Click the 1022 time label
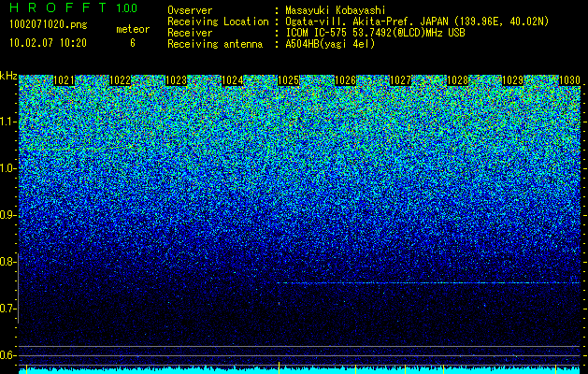Image resolution: width=588 pixels, height=374 pixels. click(121, 80)
